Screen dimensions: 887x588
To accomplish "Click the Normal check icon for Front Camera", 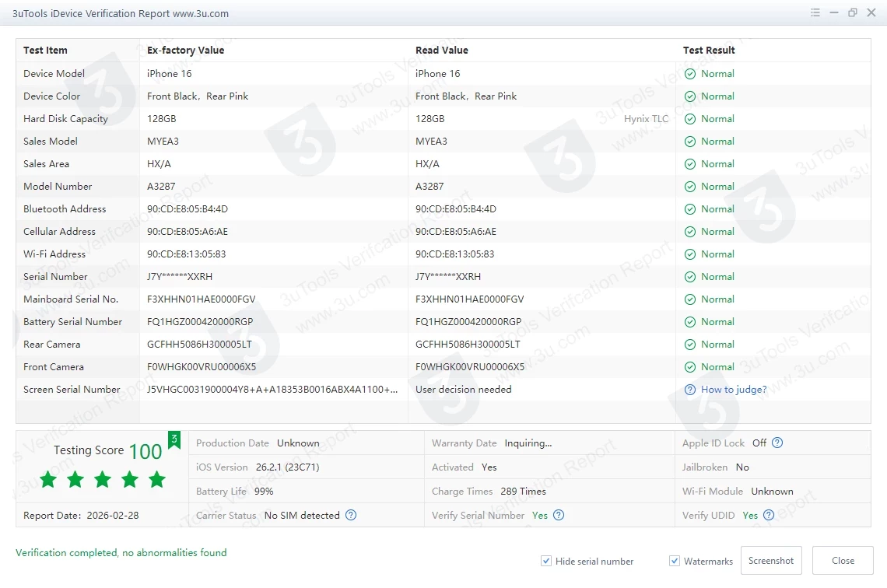I will [x=690, y=367].
